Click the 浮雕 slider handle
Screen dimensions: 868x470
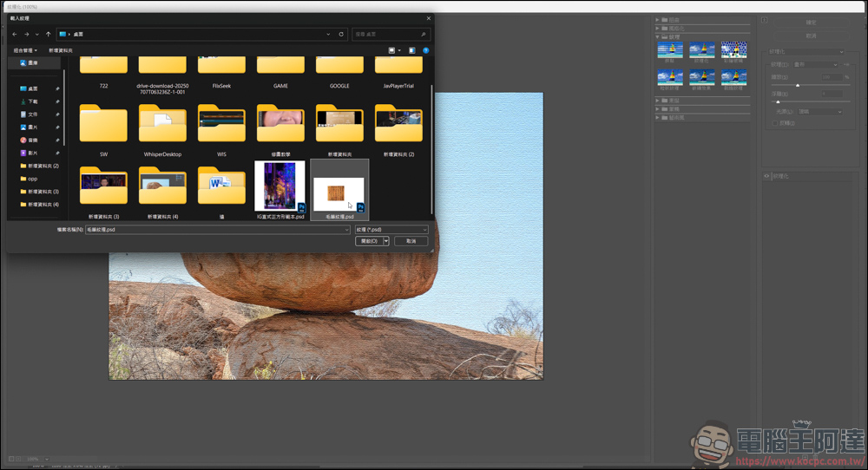(x=778, y=102)
